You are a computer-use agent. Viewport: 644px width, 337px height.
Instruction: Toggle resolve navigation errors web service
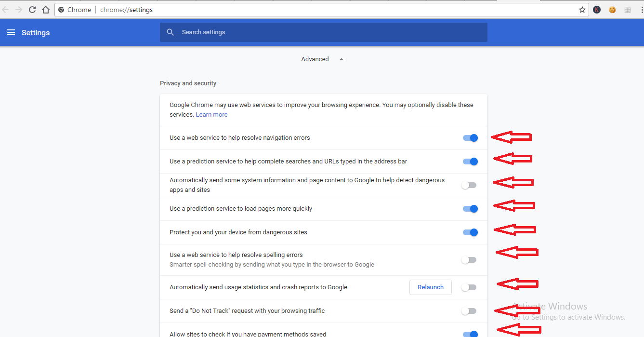tap(470, 138)
